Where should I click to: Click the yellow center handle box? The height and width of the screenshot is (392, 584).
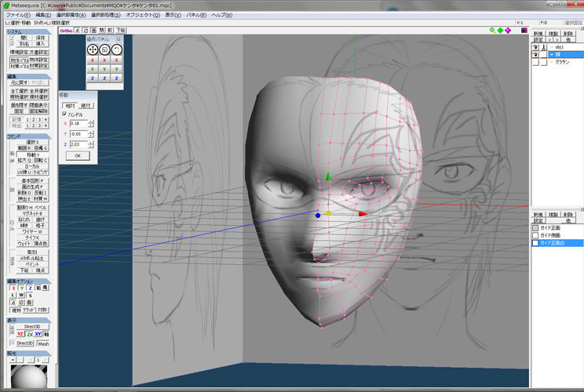tap(328, 213)
